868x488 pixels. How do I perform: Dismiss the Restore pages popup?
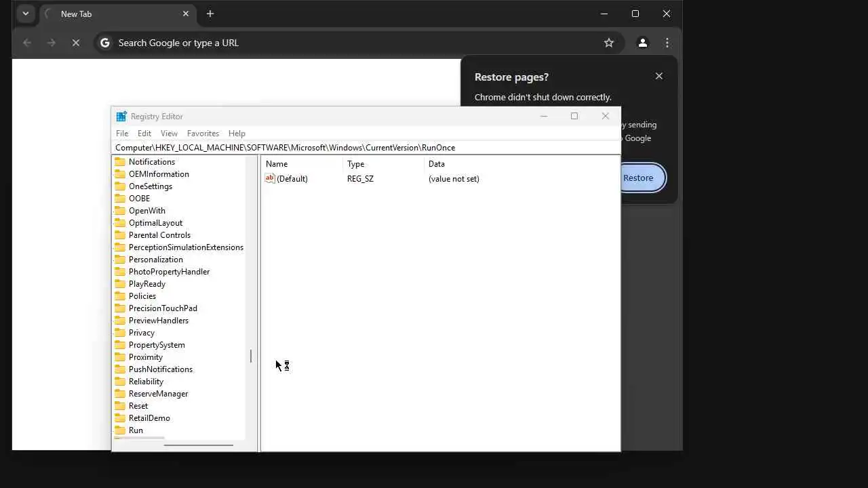click(x=659, y=76)
